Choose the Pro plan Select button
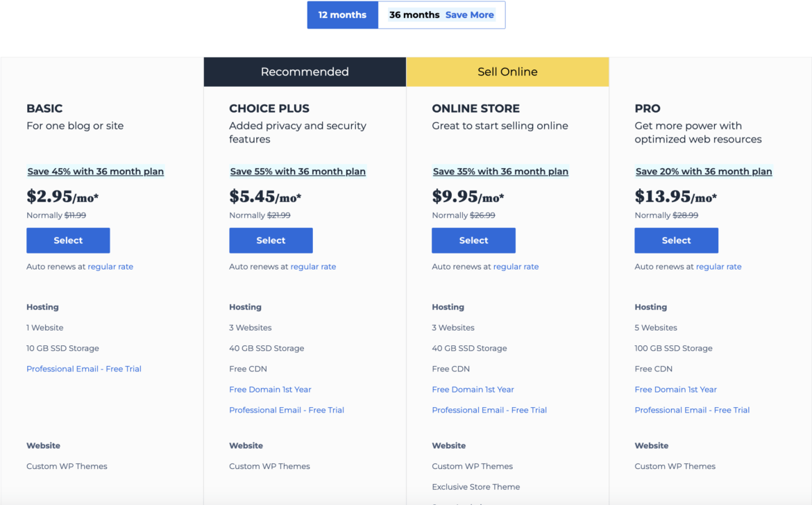This screenshot has width=812, height=505. coord(676,240)
